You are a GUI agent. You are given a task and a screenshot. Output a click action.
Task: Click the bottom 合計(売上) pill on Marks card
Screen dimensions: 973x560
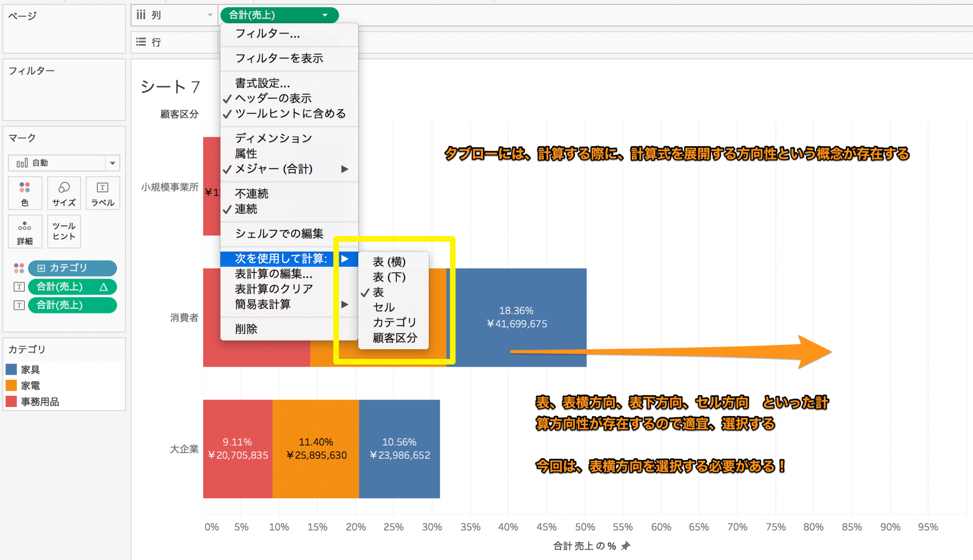pyautogui.click(x=72, y=305)
